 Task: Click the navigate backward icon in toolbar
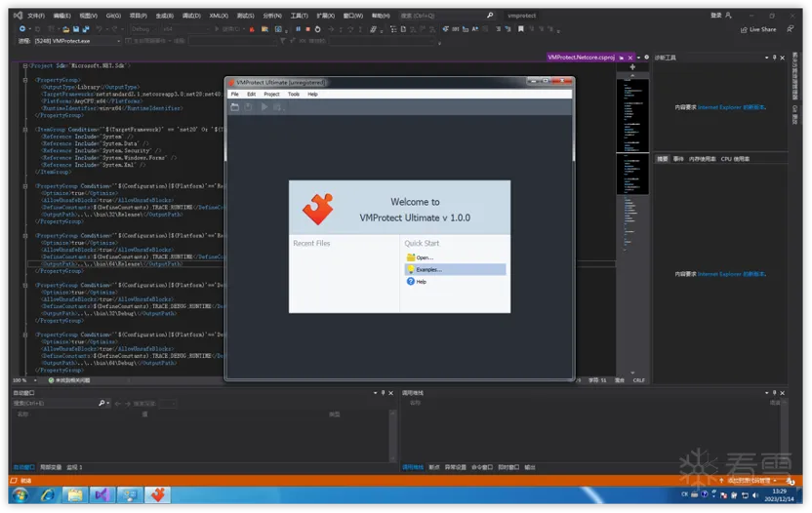click(21, 29)
